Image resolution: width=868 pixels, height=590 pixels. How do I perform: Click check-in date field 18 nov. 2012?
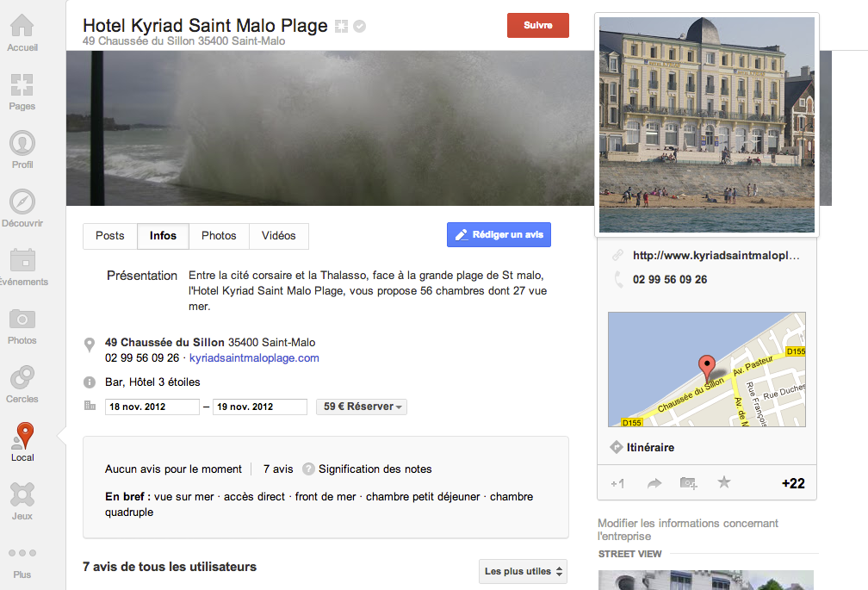[x=152, y=407]
